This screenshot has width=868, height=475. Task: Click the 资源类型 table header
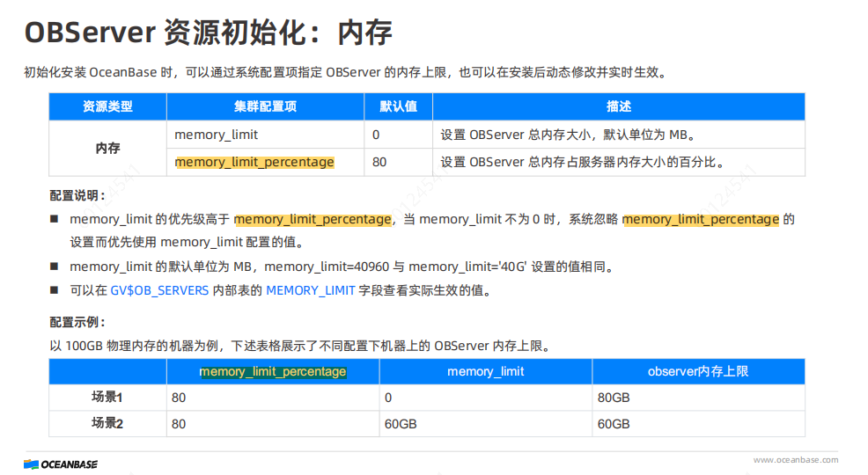click(107, 106)
